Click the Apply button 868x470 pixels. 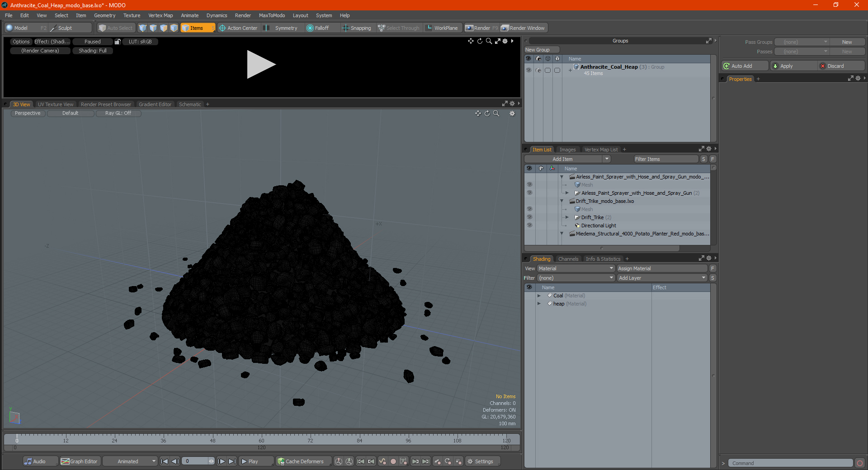click(793, 66)
